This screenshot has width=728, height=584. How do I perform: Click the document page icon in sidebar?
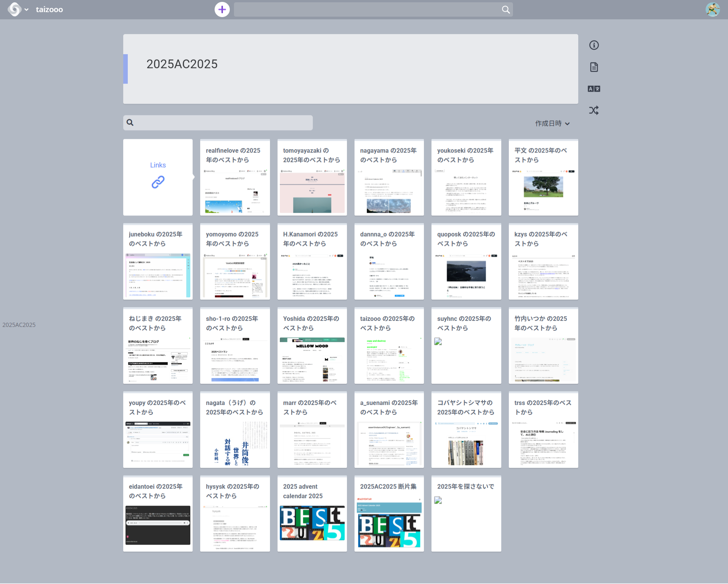pyautogui.click(x=594, y=67)
